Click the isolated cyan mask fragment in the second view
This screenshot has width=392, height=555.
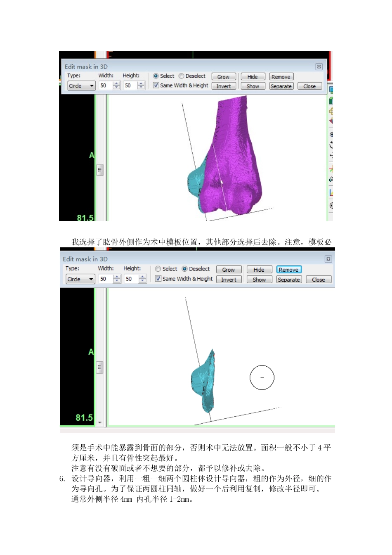click(x=203, y=382)
